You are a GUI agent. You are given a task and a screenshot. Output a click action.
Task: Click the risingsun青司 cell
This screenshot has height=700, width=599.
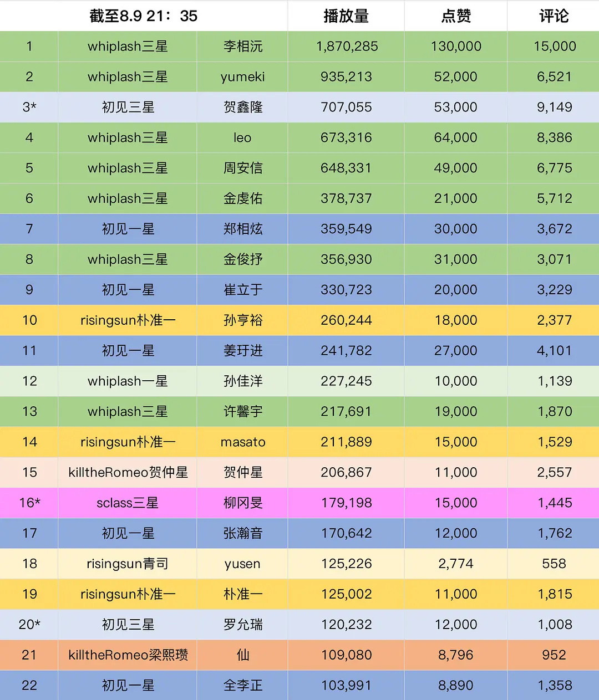tap(128, 564)
